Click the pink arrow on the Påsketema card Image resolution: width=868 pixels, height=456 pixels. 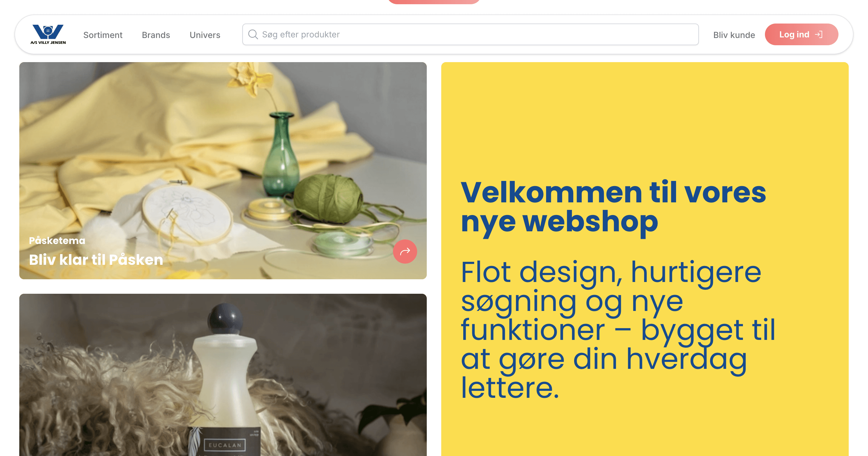pyautogui.click(x=405, y=251)
